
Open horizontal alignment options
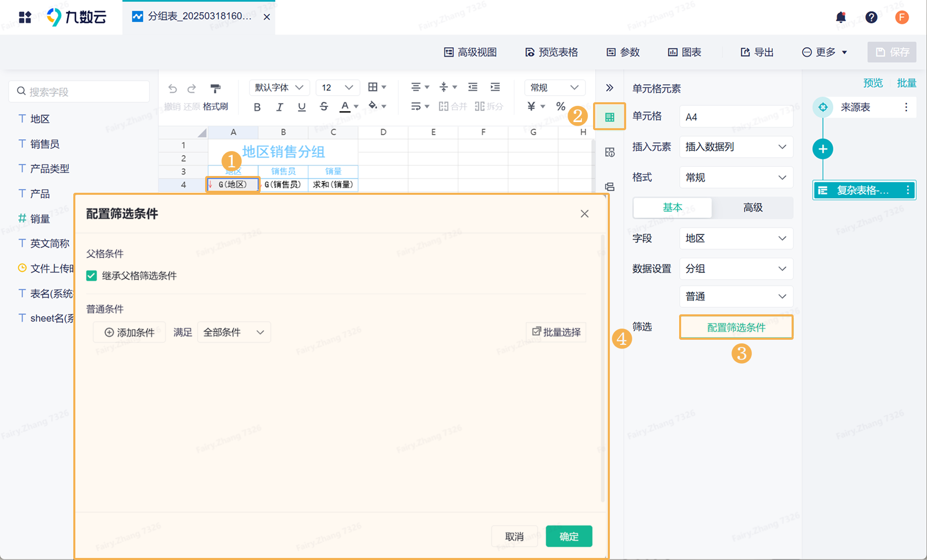(x=420, y=87)
